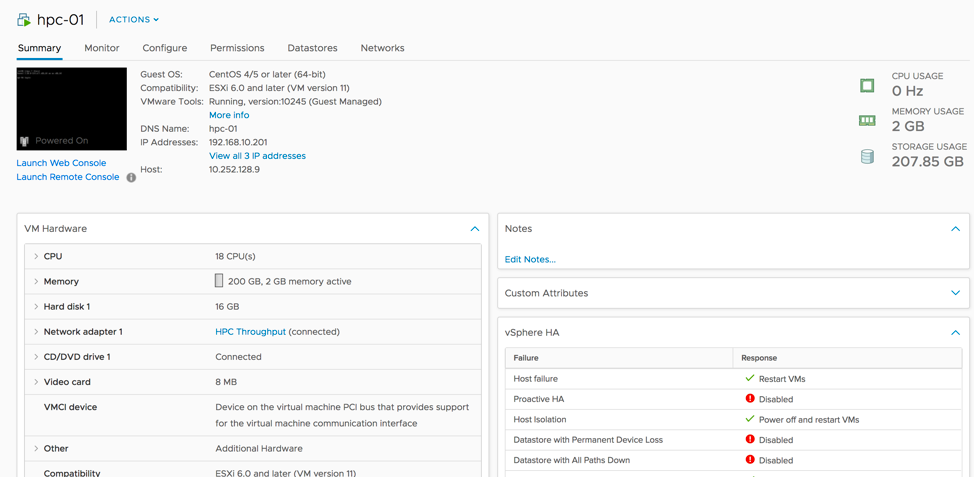Click the Proactive HA disabled warning icon
This screenshot has width=974, height=477.
coord(750,399)
